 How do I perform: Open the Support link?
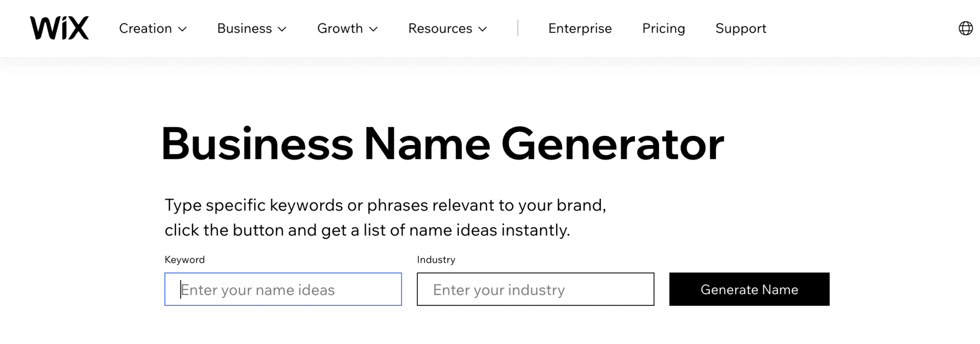(x=740, y=29)
